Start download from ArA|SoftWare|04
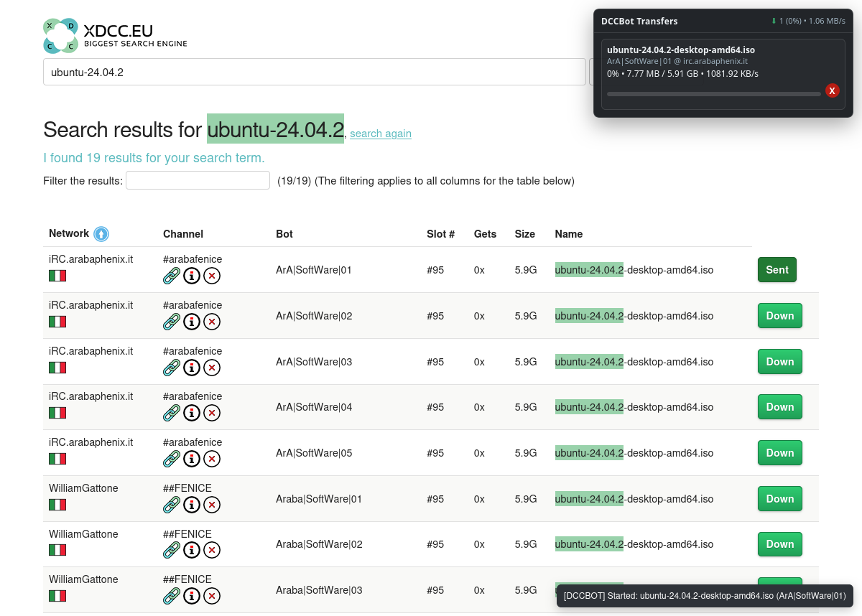 (780, 407)
